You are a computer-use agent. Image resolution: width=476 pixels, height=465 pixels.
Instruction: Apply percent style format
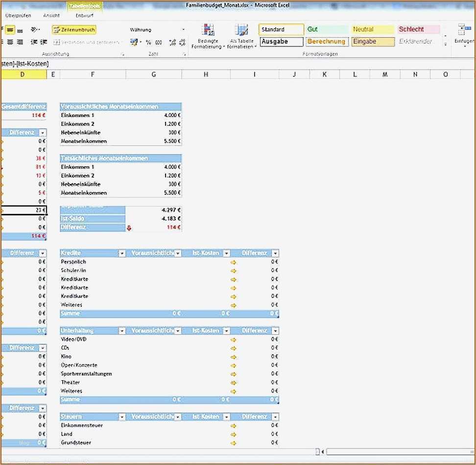click(148, 43)
